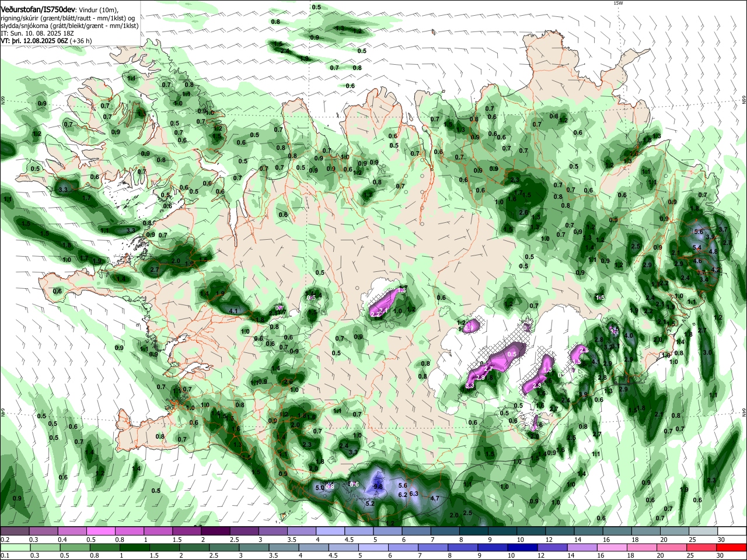Image resolution: width=747 pixels, height=560 pixels.
Task: Select the 9.8 precipitation value on south coast
Action: (x=378, y=487)
